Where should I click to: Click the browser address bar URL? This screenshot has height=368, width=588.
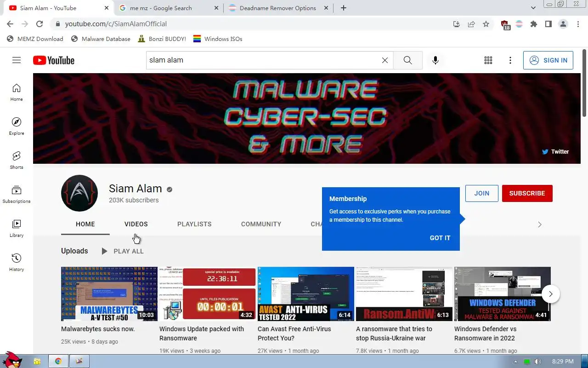click(116, 24)
